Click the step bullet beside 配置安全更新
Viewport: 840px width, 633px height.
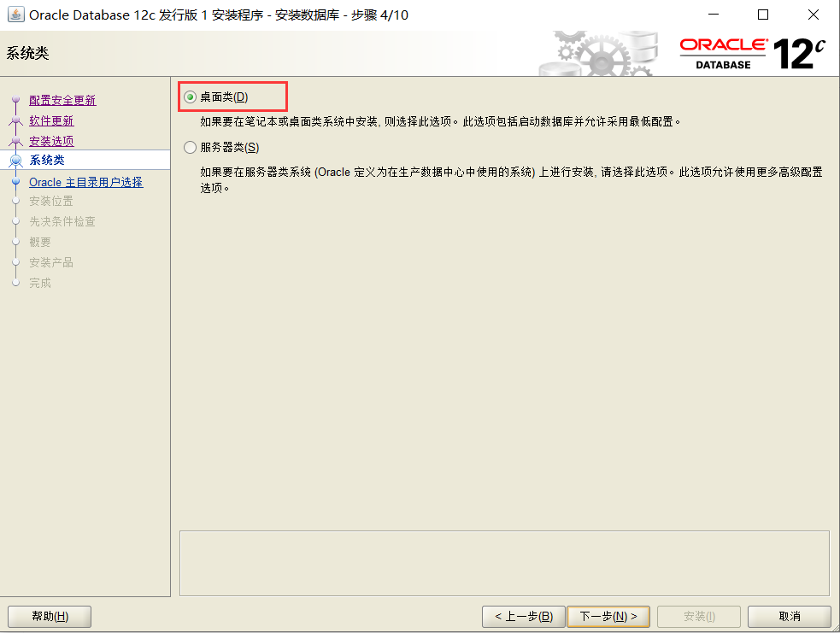pyautogui.click(x=16, y=100)
